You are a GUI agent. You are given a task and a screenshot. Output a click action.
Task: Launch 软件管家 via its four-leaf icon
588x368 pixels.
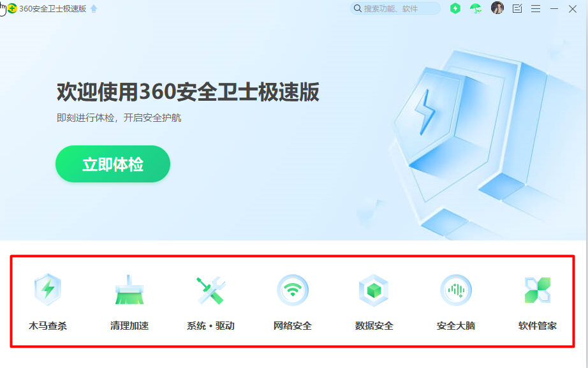tap(538, 290)
